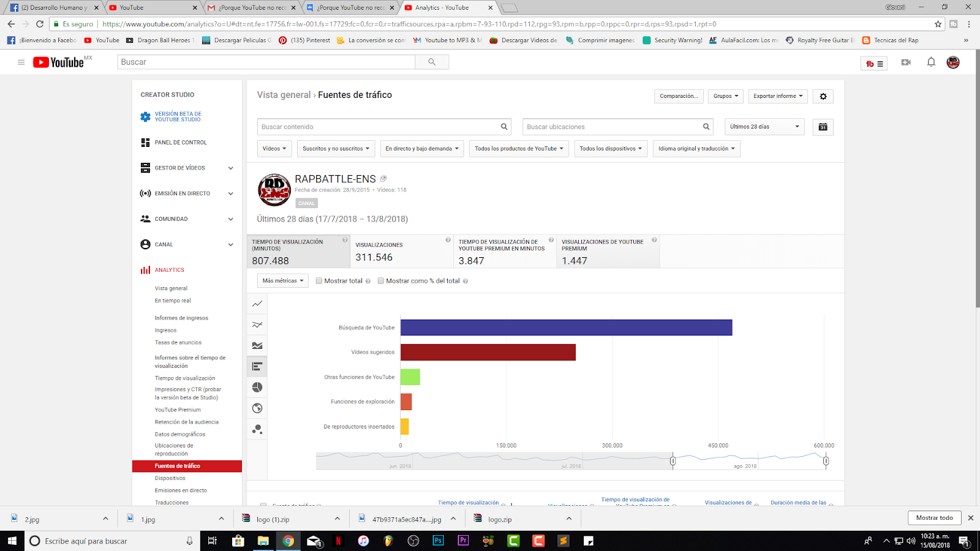Click help icon beside Mostrar total

coord(368,281)
